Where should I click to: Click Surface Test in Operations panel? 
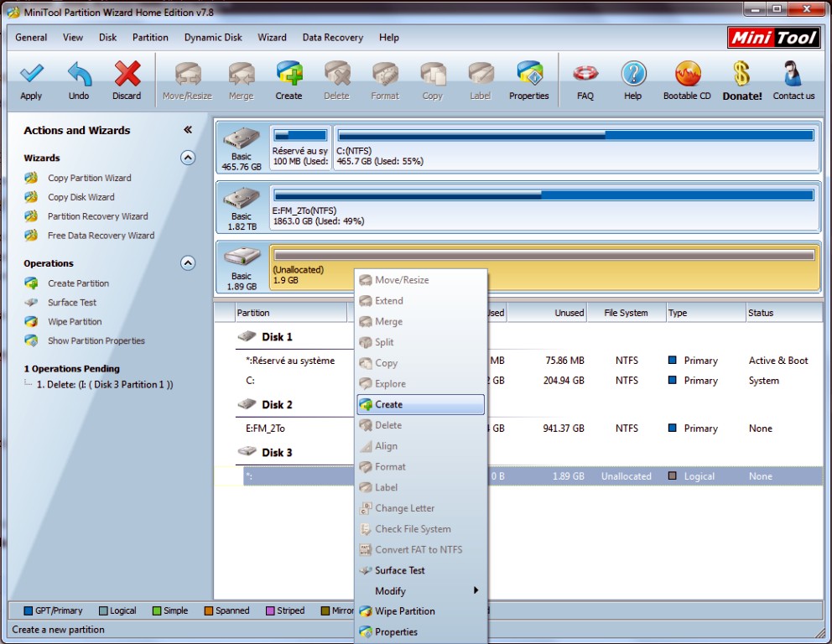pyautogui.click(x=72, y=303)
